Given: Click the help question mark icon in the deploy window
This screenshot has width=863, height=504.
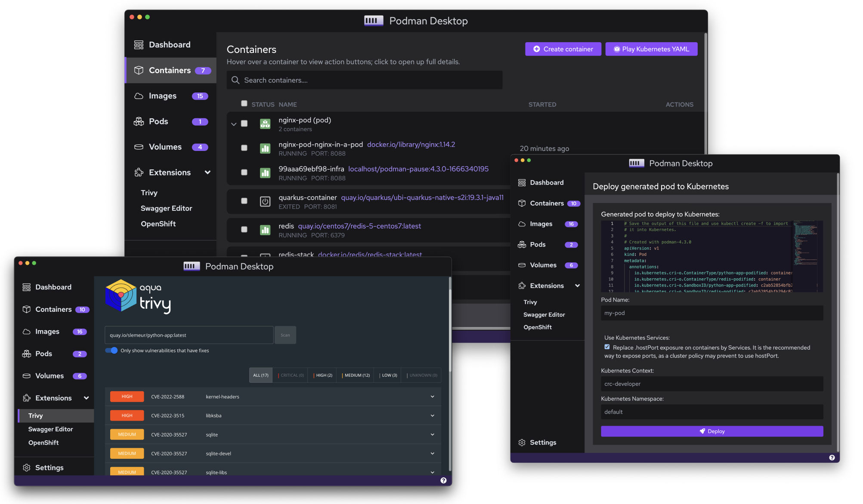Looking at the screenshot, I should pyautogui.click(x=832, y=458).
